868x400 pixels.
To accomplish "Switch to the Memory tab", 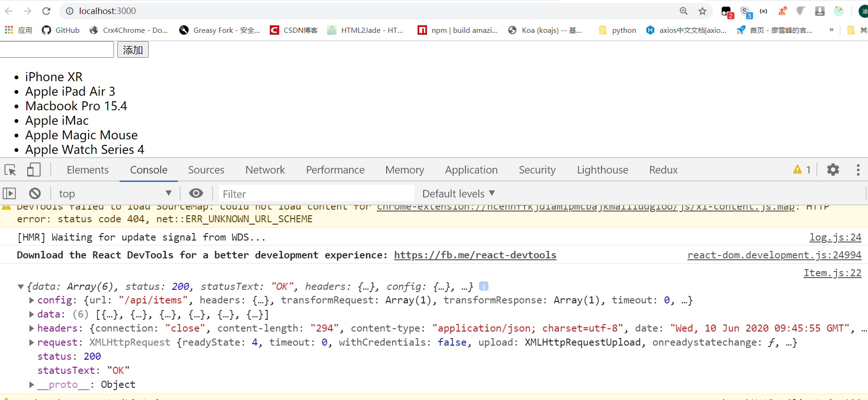I will pyautogui.click(x=404, y=170).
